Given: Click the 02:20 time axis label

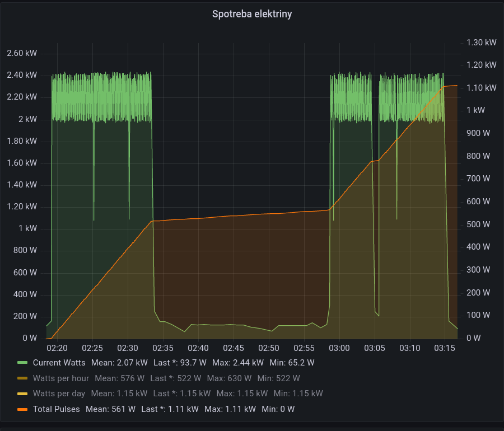Looking at the screenshot, I should pos(57,348).
